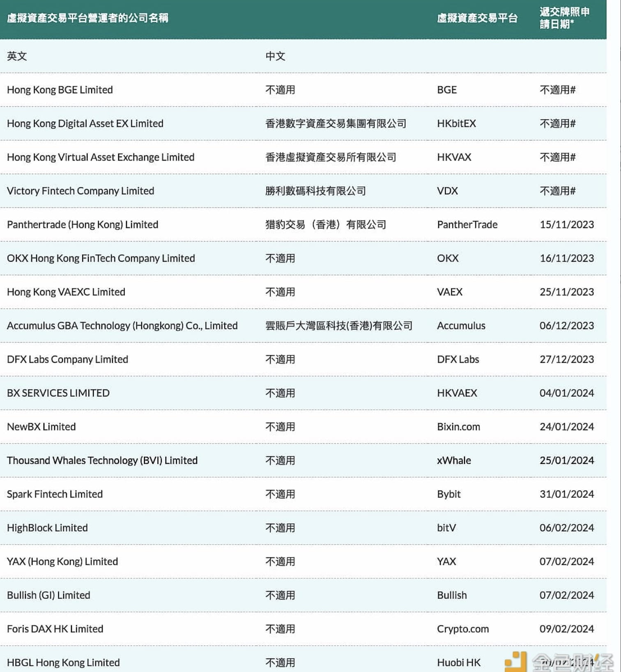The height and width of the screenshot is (672, 621).
Task: Click the date 06/12/2023
Action: [x=567, y=326]
